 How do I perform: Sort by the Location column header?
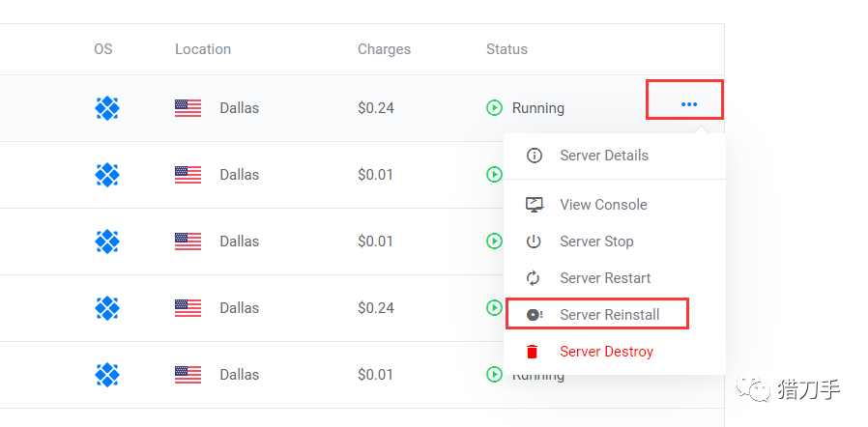tap(203, 49)
